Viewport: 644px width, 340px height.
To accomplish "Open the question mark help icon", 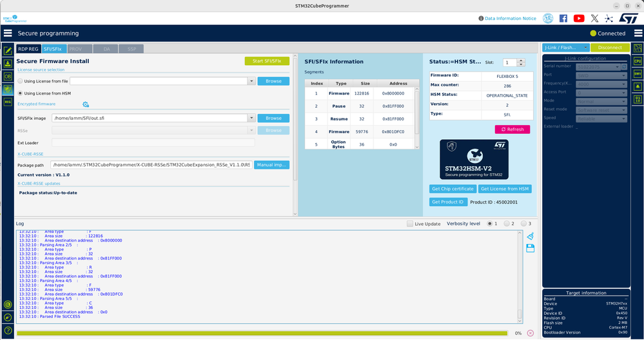I will coord(7,330).
